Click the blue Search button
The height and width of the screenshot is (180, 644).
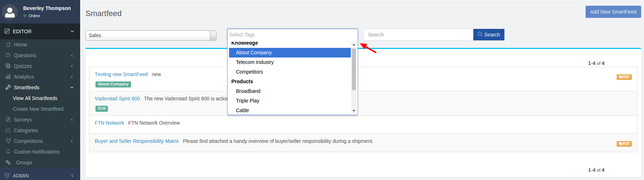point(489,35)
